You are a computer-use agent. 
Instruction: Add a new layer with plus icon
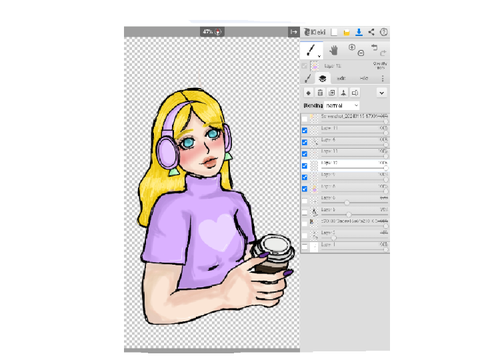(308, 93)
